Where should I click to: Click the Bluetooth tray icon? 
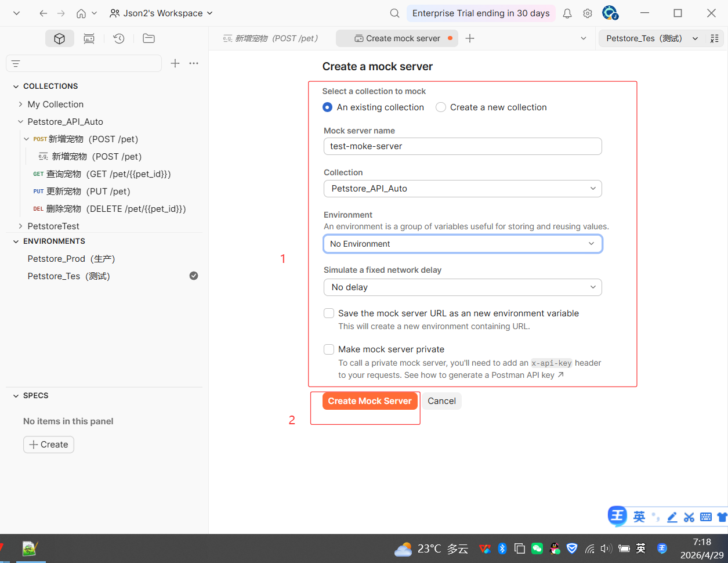click(502, 548)
